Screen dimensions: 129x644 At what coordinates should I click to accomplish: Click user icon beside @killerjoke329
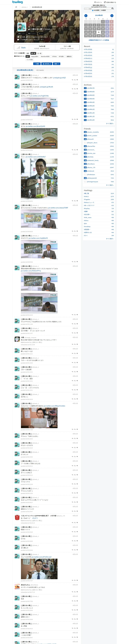85,178
